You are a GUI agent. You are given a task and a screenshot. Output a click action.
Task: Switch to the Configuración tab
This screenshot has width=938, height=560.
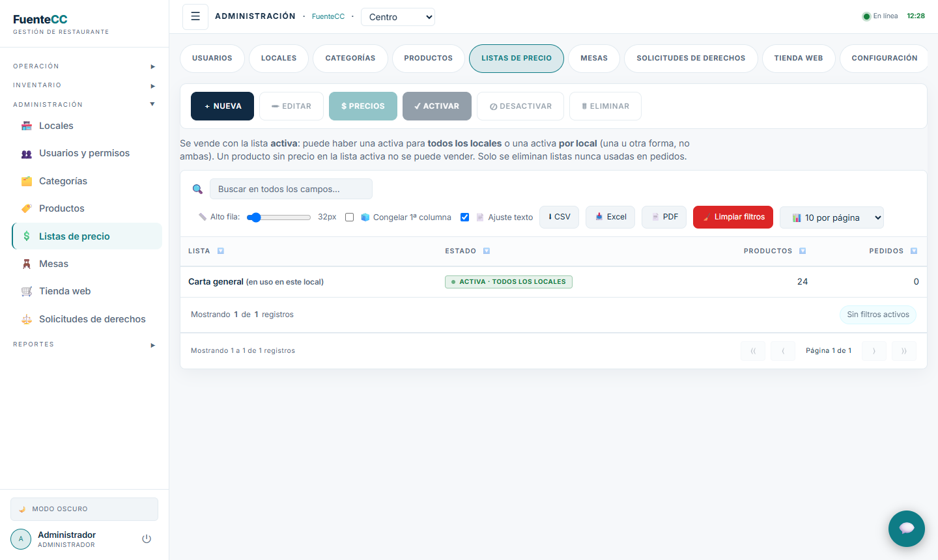click(x=884, y=59)
